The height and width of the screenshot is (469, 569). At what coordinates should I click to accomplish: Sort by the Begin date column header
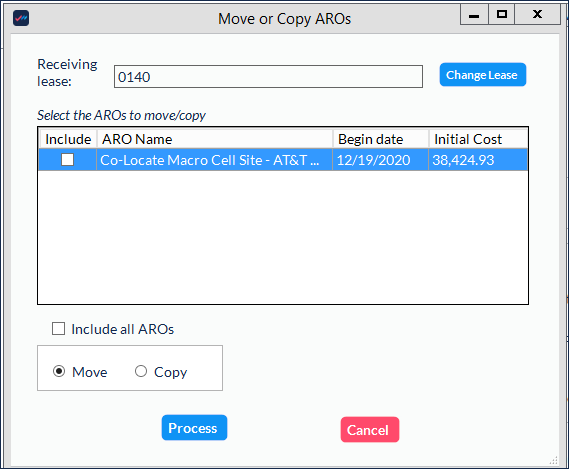pos(381,139)
